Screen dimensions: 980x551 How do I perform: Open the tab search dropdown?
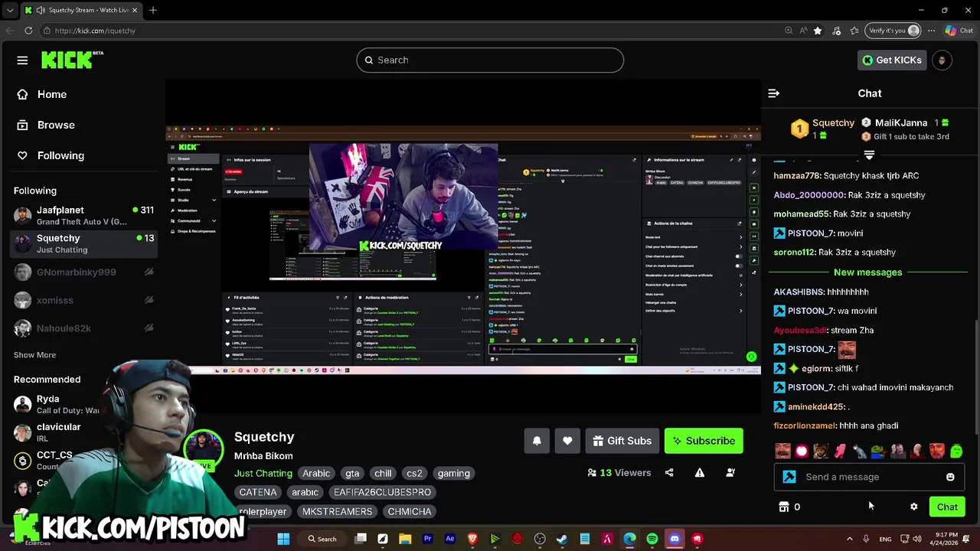click(x=9, y=10)
